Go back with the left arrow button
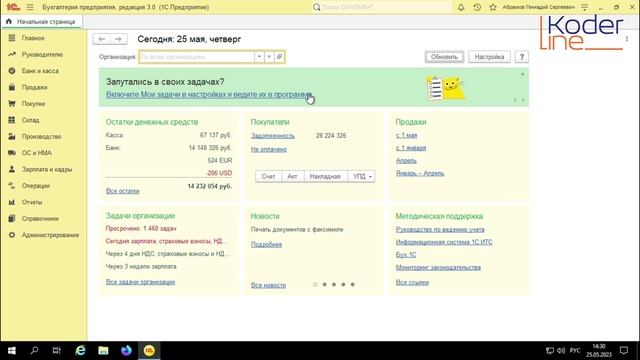Screen dimensions: 640x360 (102, 39)
